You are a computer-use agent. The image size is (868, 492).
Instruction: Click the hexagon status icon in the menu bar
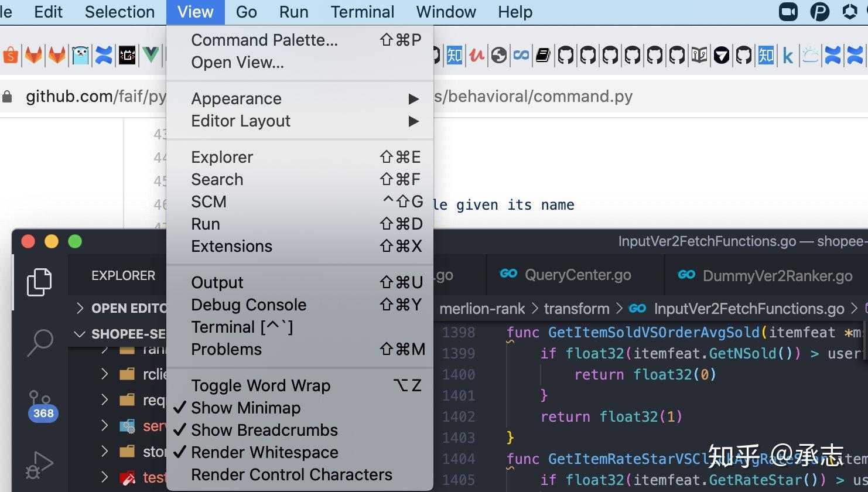coord(850,12)
